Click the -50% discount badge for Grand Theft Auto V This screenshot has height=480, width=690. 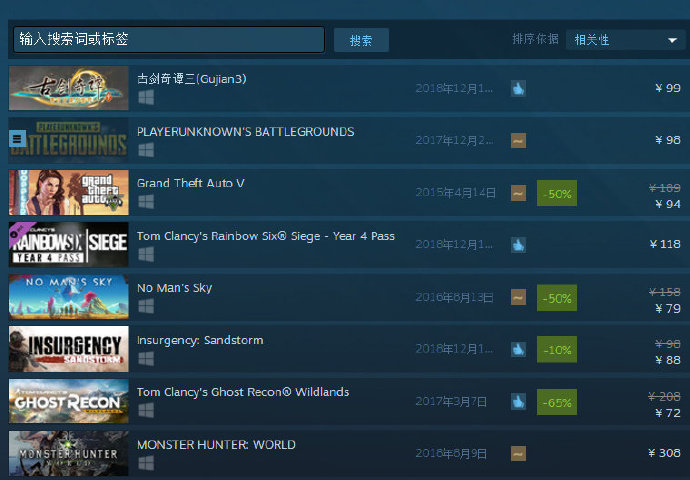click(557, 193)
